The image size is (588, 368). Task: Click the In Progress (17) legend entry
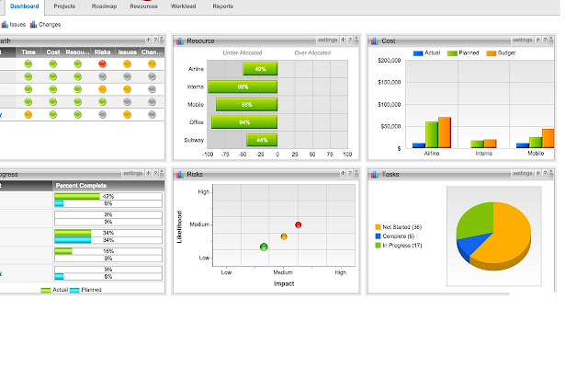click(399, 246)
